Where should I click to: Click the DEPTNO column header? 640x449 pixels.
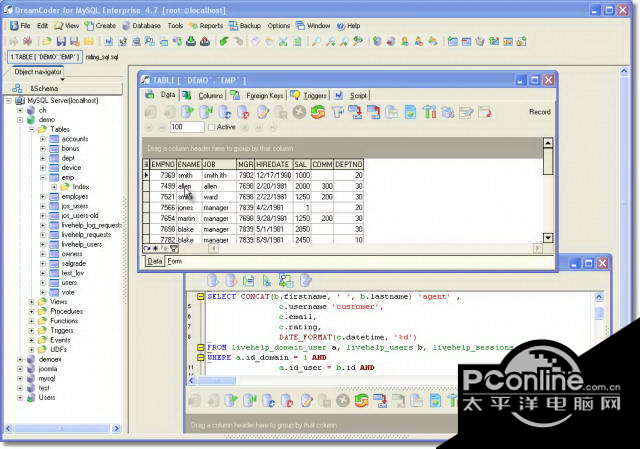pos(349,164)
